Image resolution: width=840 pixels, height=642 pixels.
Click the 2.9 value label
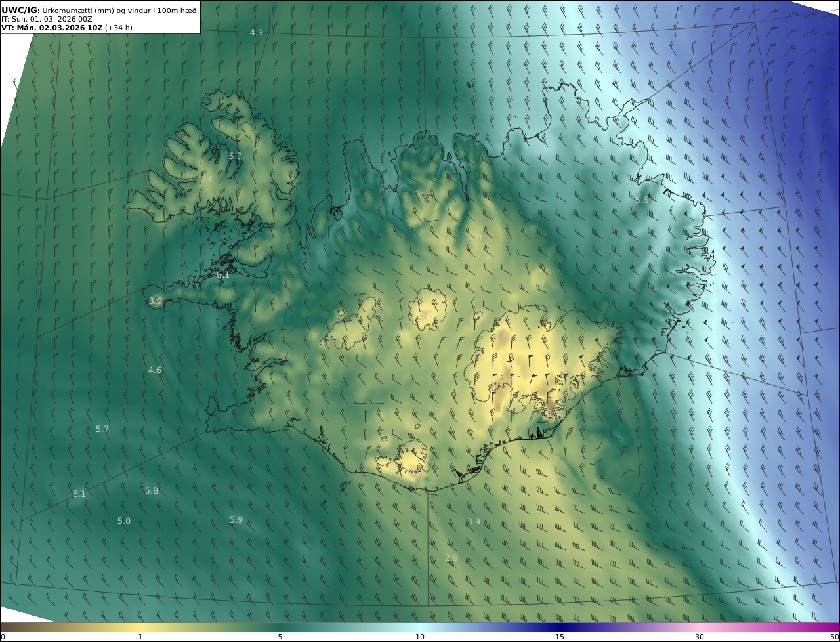click(x=451, y=557)
